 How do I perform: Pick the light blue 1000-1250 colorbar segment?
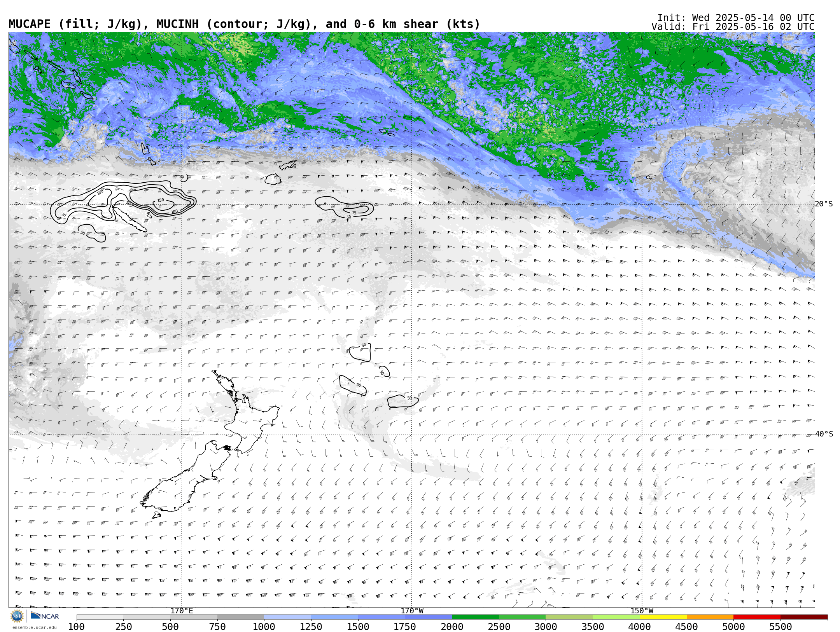pyautogui.click(x=287, y=617)
